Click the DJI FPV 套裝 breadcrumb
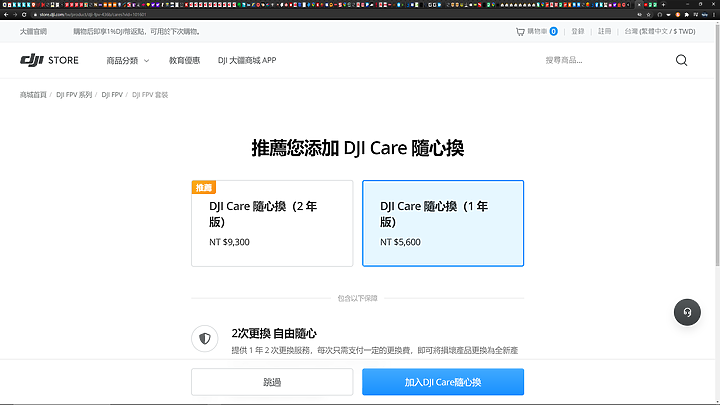 pos(150,95)
